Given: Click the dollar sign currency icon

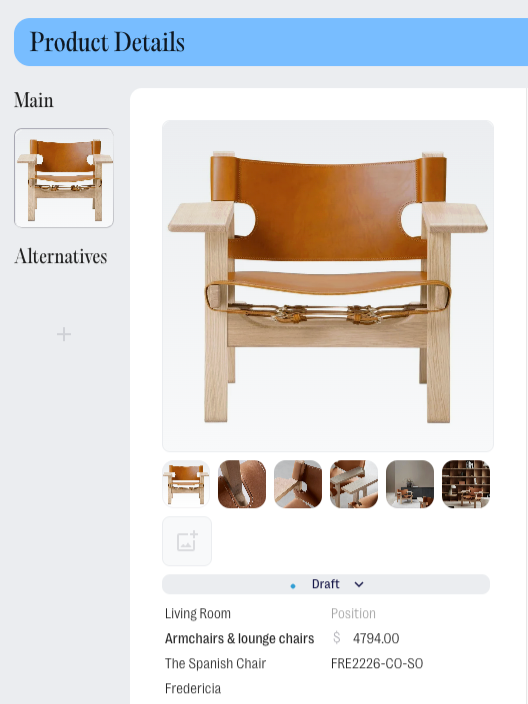Looking at the screenshot, I should 337,638.
